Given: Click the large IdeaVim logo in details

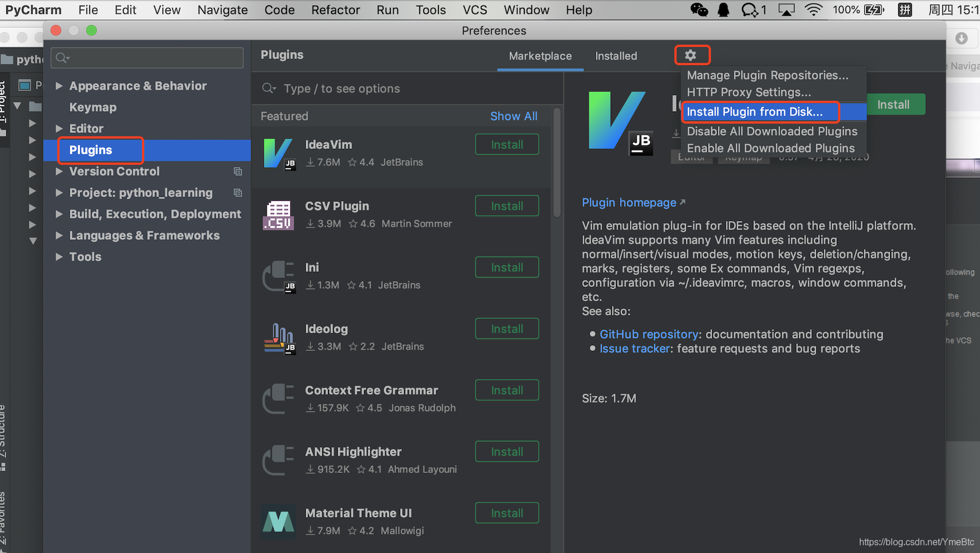Looking at the screenshot, I should (621, 123).
